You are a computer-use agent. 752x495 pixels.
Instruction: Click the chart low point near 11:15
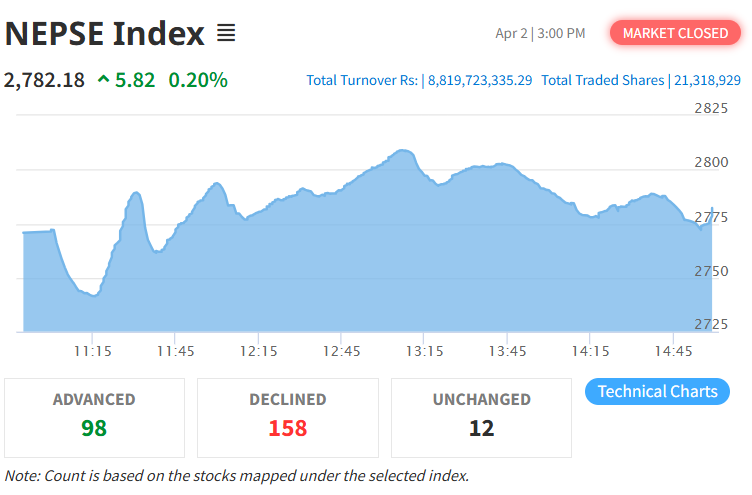pyautogui.click(x=92, y=295)
